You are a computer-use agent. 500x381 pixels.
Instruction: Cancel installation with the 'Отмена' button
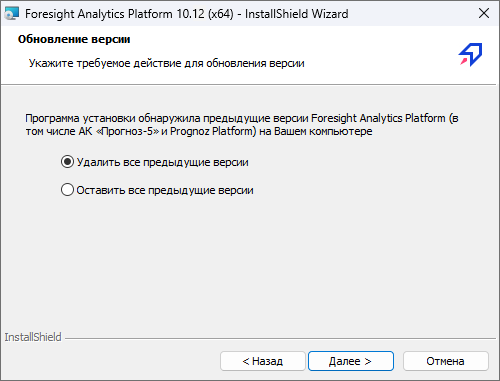tap(446, 361)
